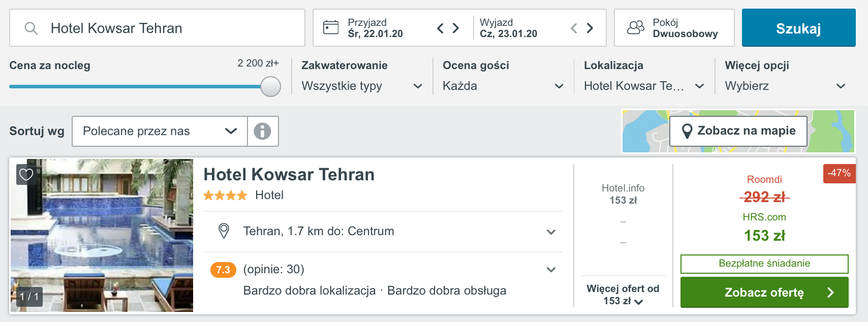
Task: Click the search magnifier icon
Action: (x=31, y=28)
